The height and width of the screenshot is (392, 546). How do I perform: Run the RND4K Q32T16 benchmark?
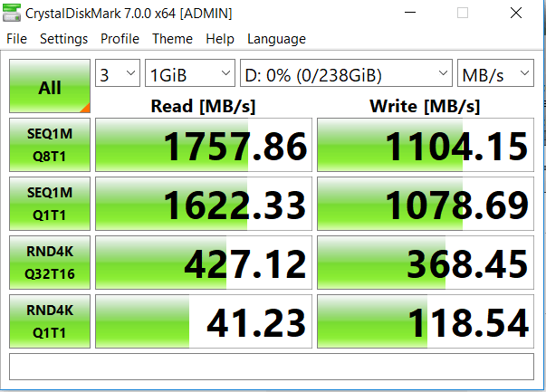click(50, 263)
